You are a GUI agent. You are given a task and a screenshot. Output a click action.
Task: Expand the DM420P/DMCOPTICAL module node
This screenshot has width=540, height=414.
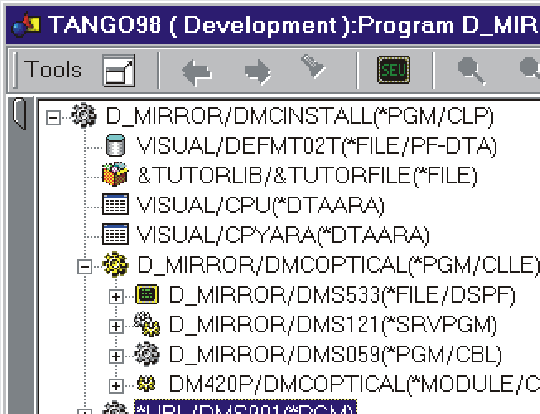[116, 385]
